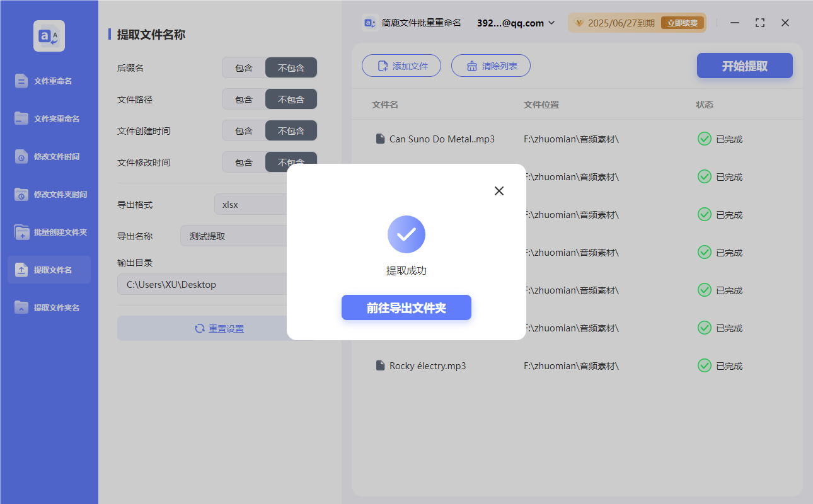813x504 pixels.
Task: Open the 提取文件夹名 section
Action: click(49, 307)
